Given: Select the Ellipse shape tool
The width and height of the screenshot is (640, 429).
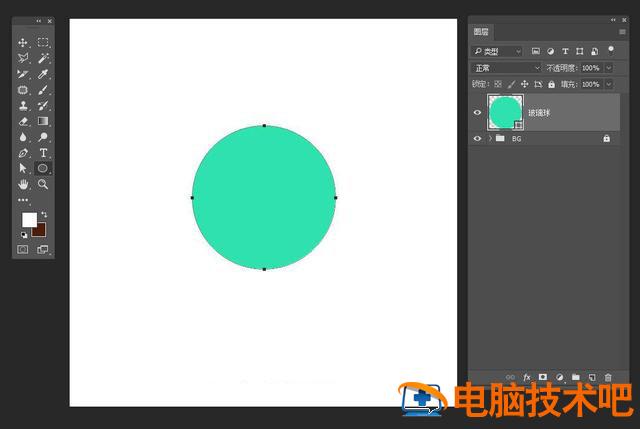Looking at the screenshot, I should 43,168.
